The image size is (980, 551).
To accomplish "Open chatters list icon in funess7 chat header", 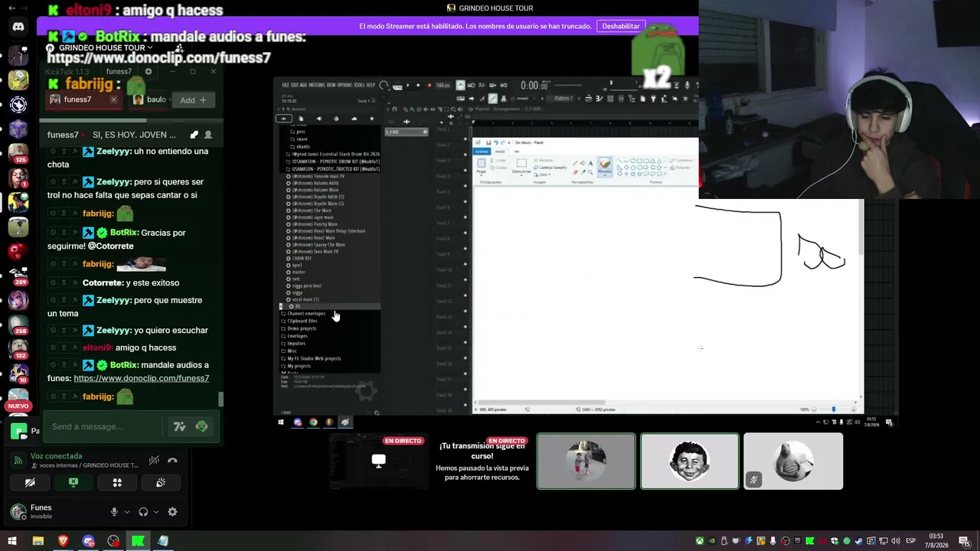I will [207, 135].
